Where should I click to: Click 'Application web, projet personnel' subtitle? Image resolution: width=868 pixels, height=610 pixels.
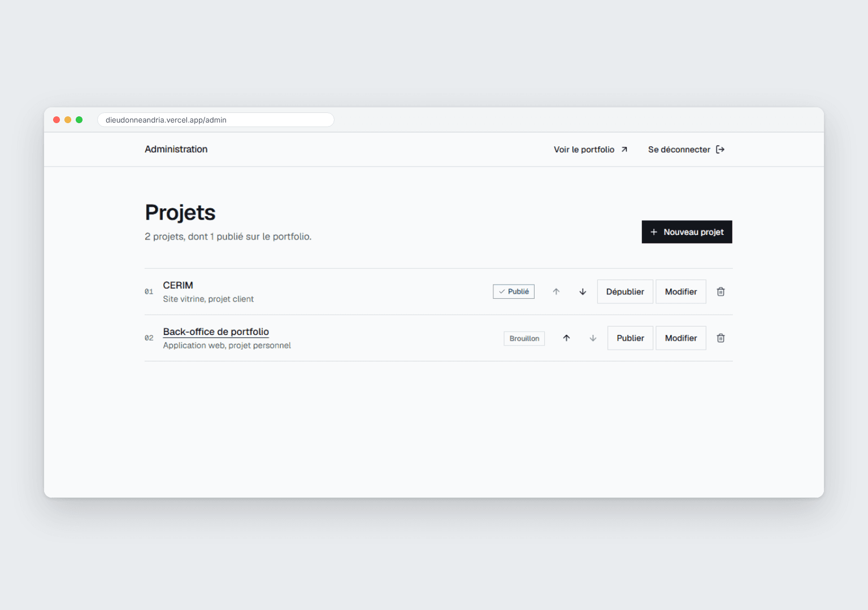[x=227, y=345]
